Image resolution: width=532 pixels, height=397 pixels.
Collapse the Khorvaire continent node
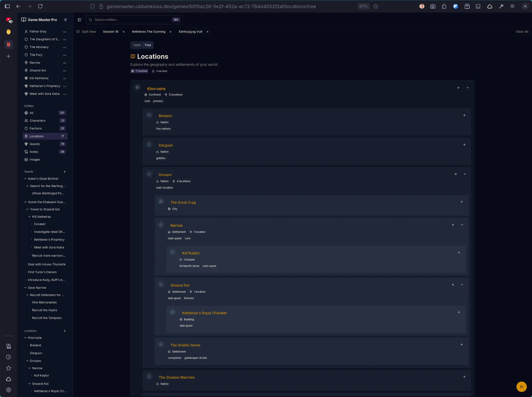click(467, 88)
